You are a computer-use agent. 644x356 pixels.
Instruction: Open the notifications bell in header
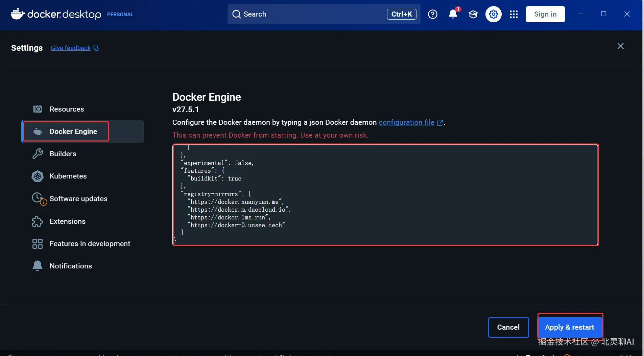point(453,14)
